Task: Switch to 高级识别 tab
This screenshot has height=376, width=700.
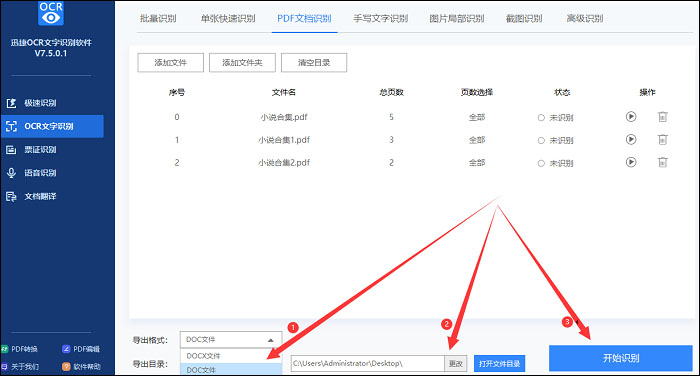Action: point(584,19)
